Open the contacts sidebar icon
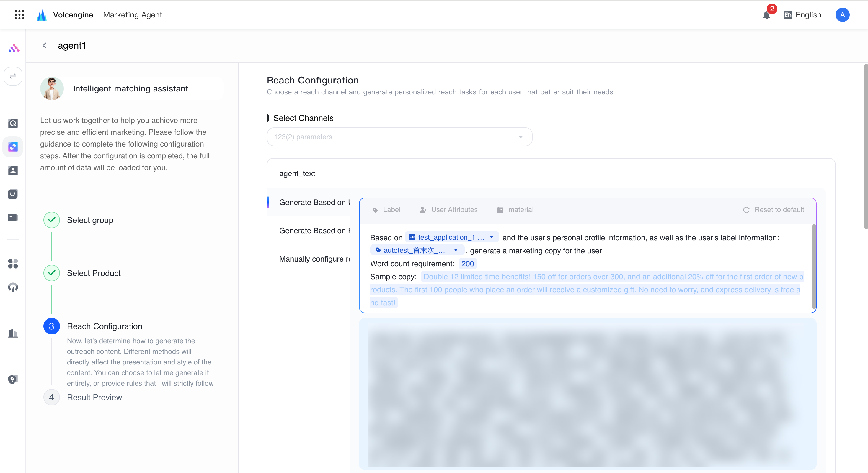Image resolution: width=868 pixels, height=473 pixels. point(13,170)
